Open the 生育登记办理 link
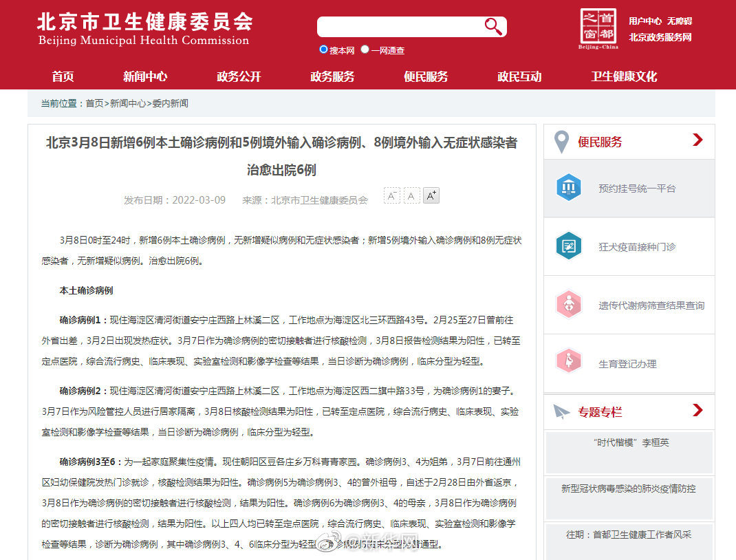736x560 pixels. click(627, 364)
